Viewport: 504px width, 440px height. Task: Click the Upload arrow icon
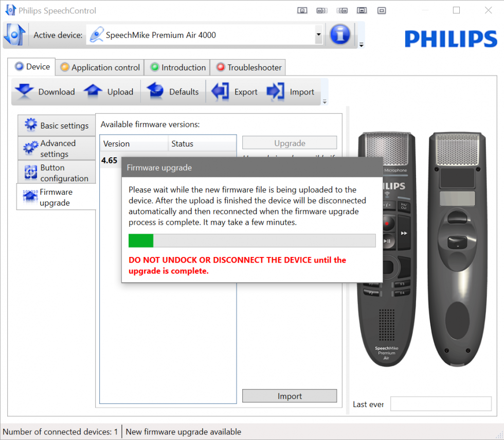93,92
